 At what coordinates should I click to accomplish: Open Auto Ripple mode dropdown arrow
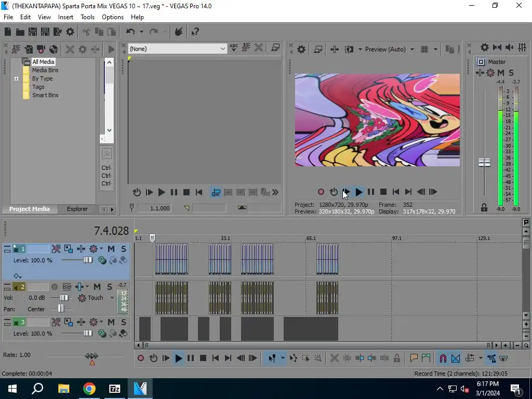[x=481, y=358]
